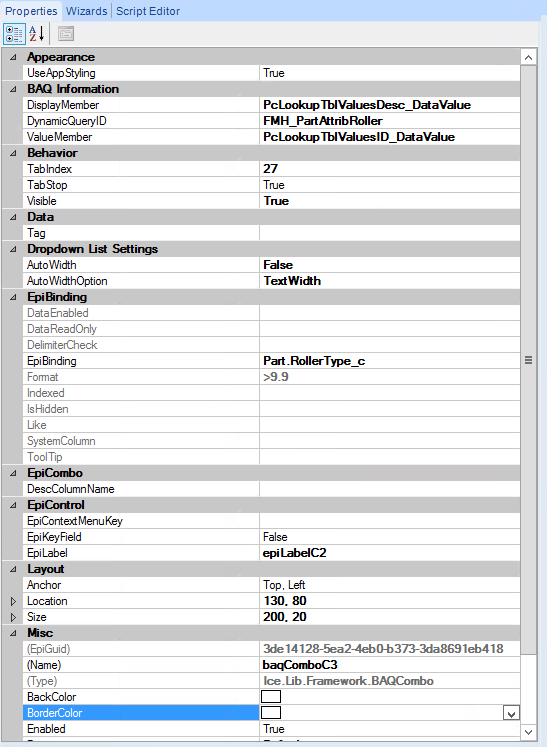Select the EpiBinding Part.RollerType_c field
Screen dimensions: 547x747
point(390,361)
